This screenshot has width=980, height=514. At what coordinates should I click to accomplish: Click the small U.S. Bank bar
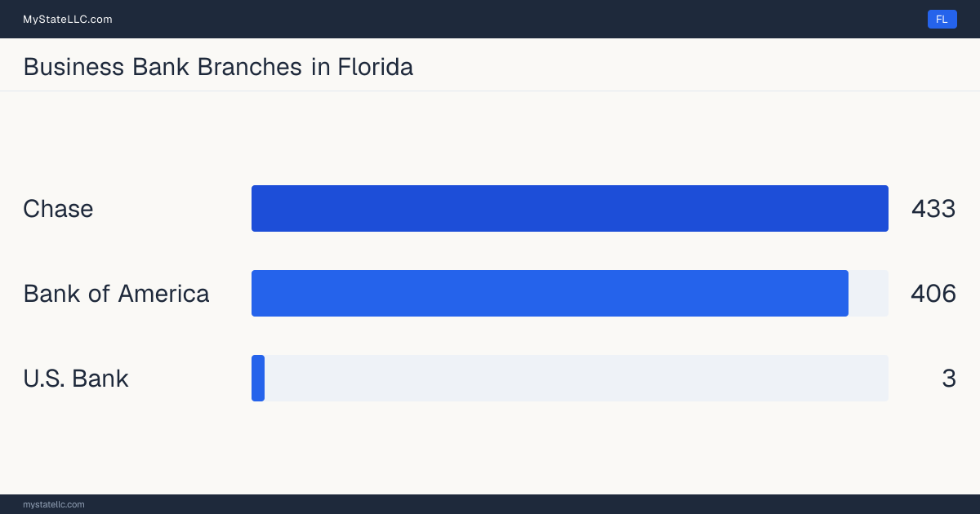258,378
